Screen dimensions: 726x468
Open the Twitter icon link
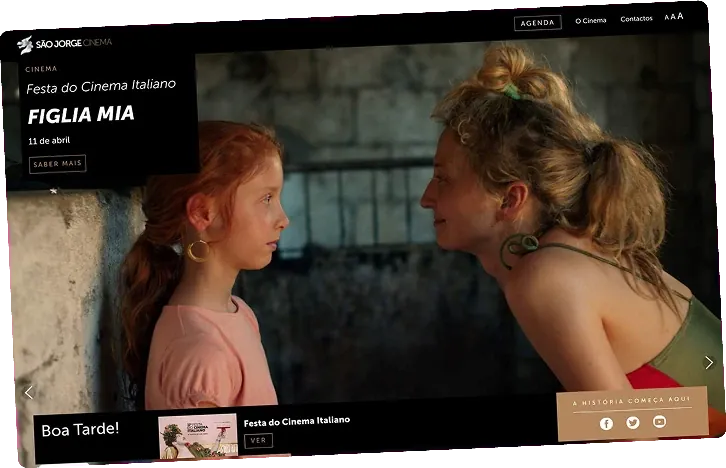pyautogui.click(x=633, y=422)
